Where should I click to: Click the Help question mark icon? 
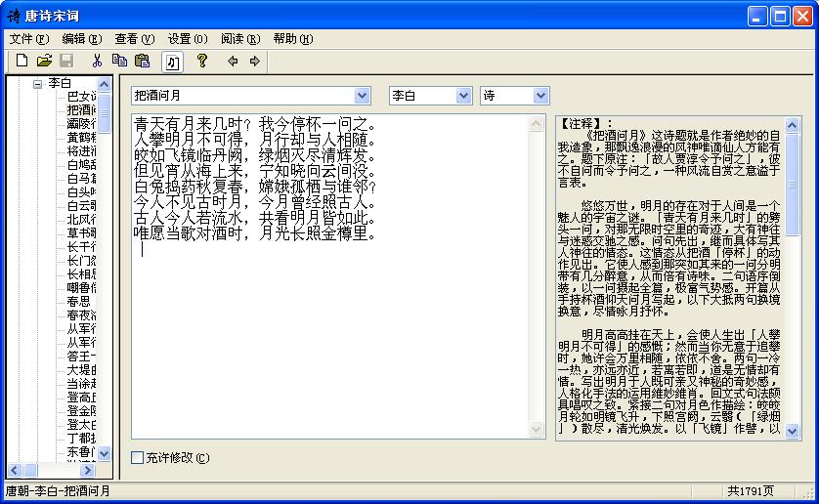[202, 62]
